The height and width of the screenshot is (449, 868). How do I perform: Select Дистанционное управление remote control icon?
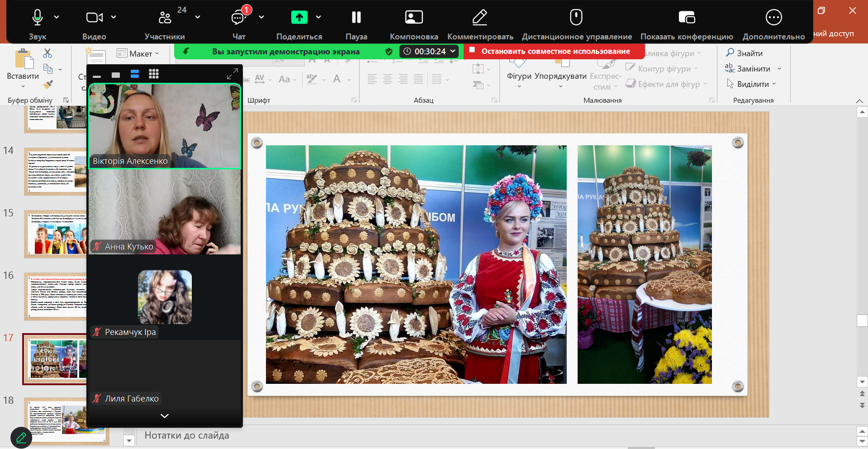point(576,18)
